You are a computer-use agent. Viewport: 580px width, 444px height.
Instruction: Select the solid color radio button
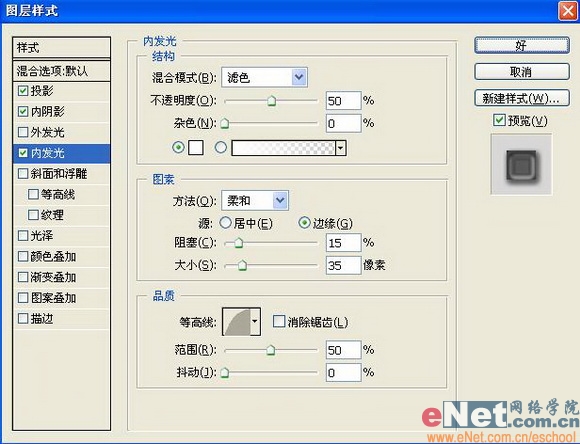point(178,148)
